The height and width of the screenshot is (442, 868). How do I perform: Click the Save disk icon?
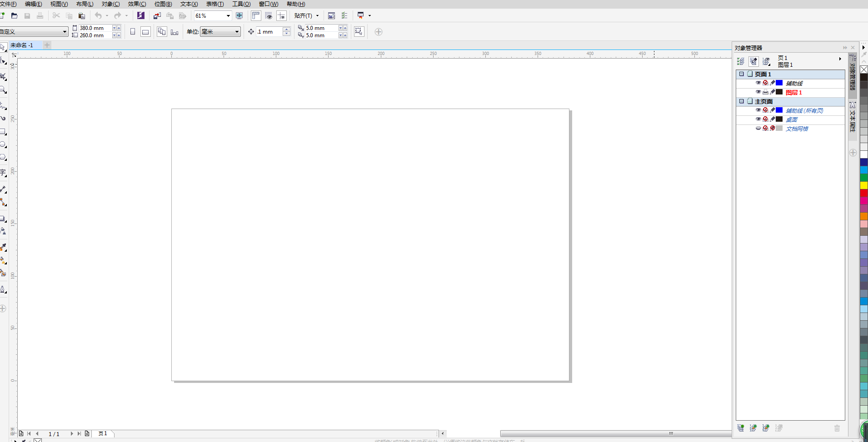[x=27, y=16]
